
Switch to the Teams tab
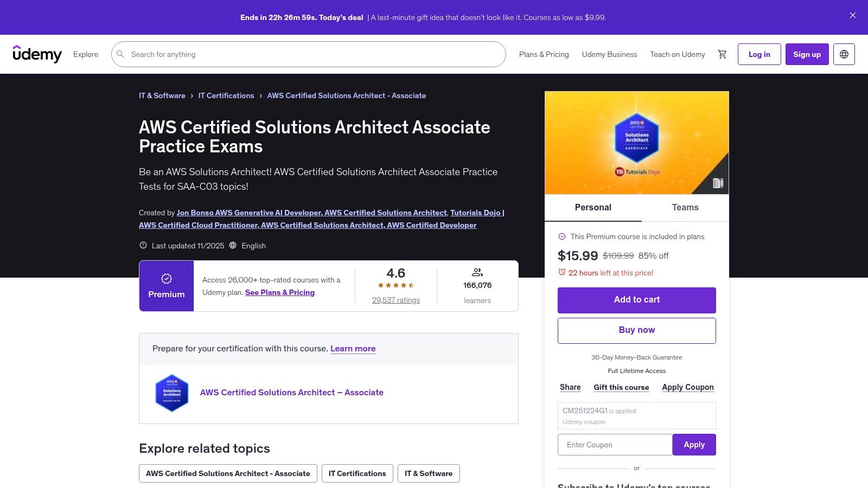pos(685,207)
